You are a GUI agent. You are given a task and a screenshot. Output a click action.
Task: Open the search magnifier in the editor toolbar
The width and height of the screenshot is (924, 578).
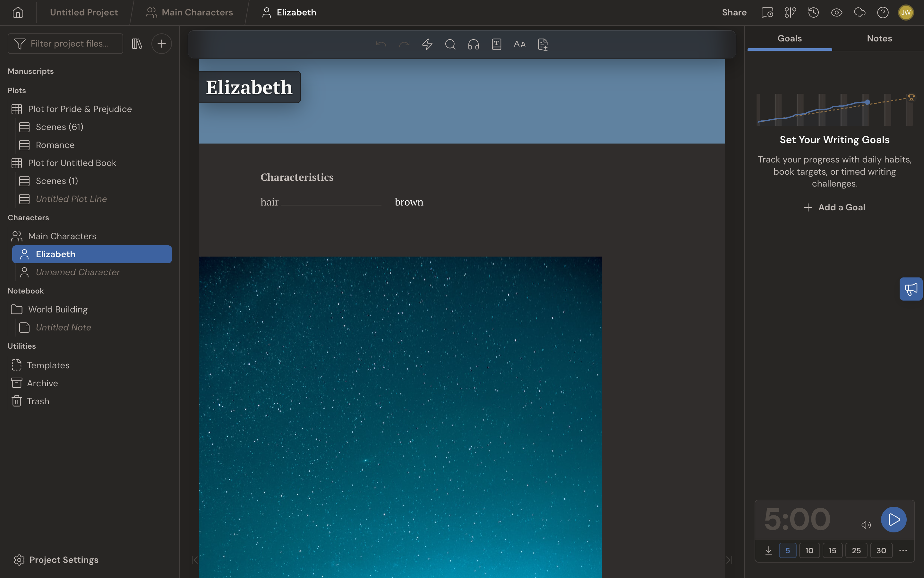click(450, 44)
